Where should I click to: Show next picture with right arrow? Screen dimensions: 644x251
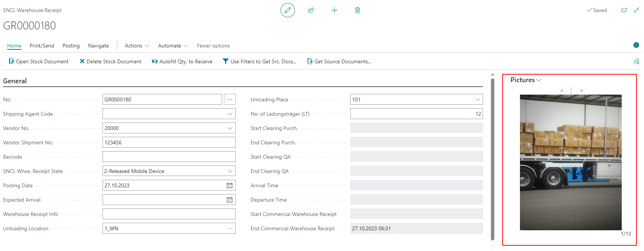581,90
